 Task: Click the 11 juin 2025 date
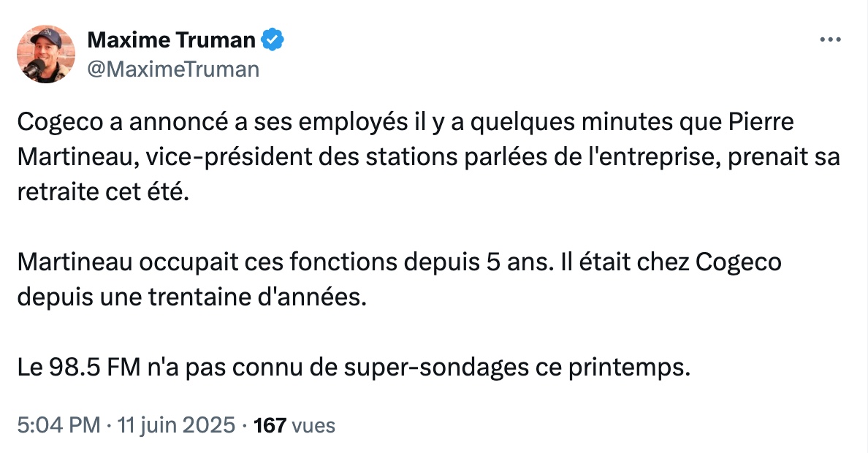177,425
